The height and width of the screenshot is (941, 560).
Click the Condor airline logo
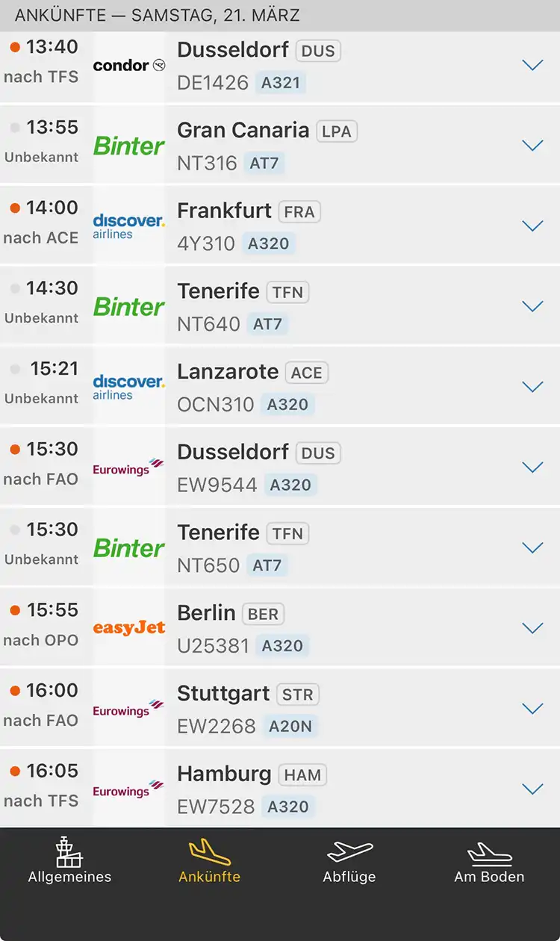[129, 66]
